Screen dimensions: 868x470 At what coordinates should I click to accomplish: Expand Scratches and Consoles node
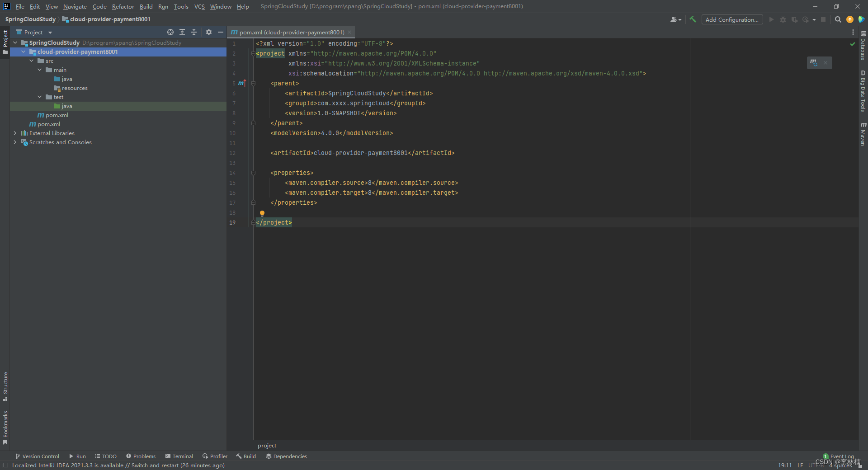(x=15, y=142)
